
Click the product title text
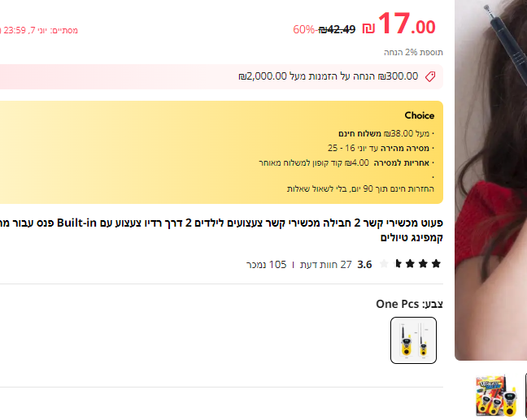pos(221,230)
